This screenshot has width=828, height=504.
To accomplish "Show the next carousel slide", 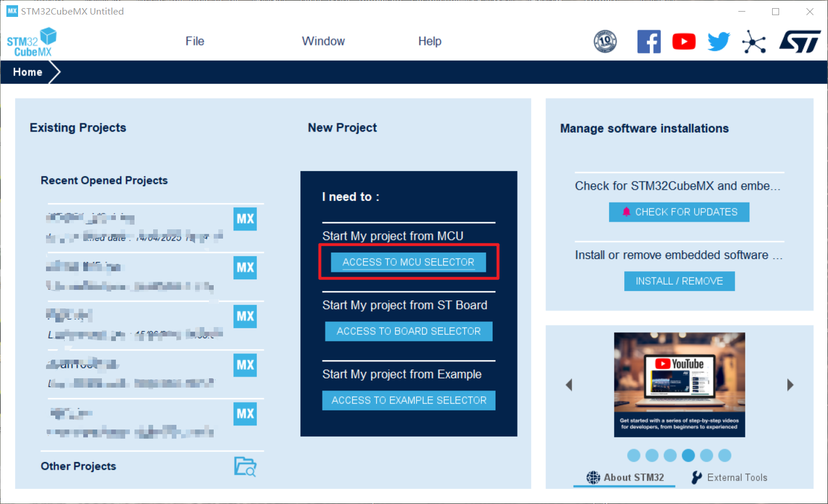I will [x=790, y=385].
